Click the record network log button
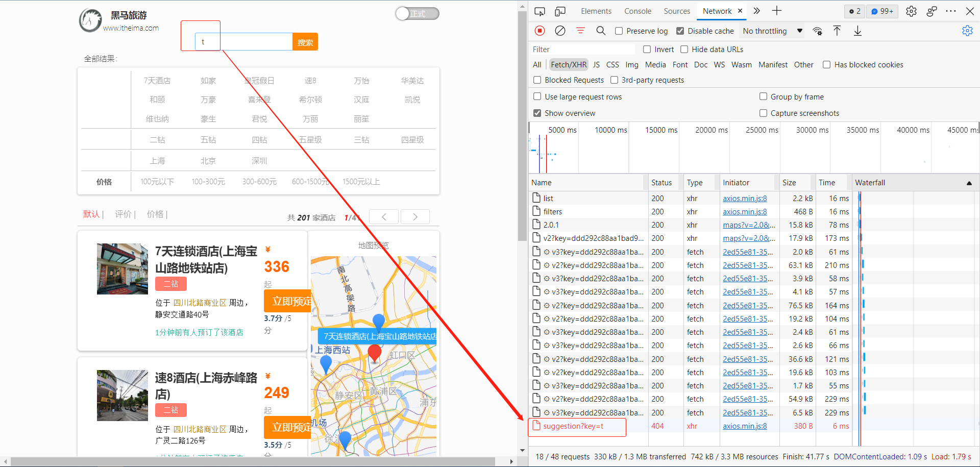The image size is (980, 467). click(x=540, y=31)
